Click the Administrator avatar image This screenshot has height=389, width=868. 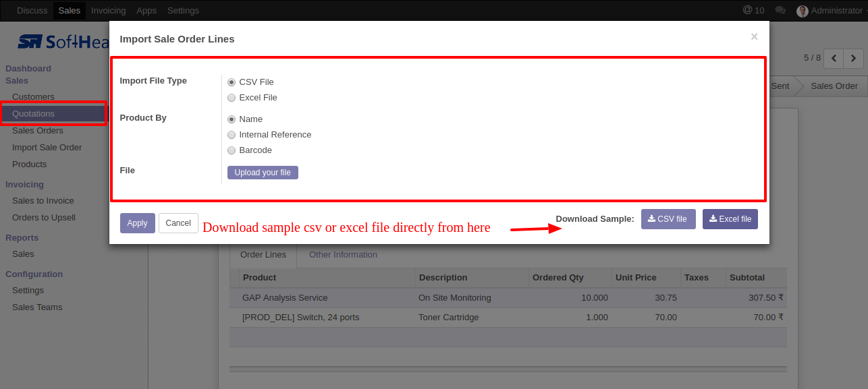803,11
